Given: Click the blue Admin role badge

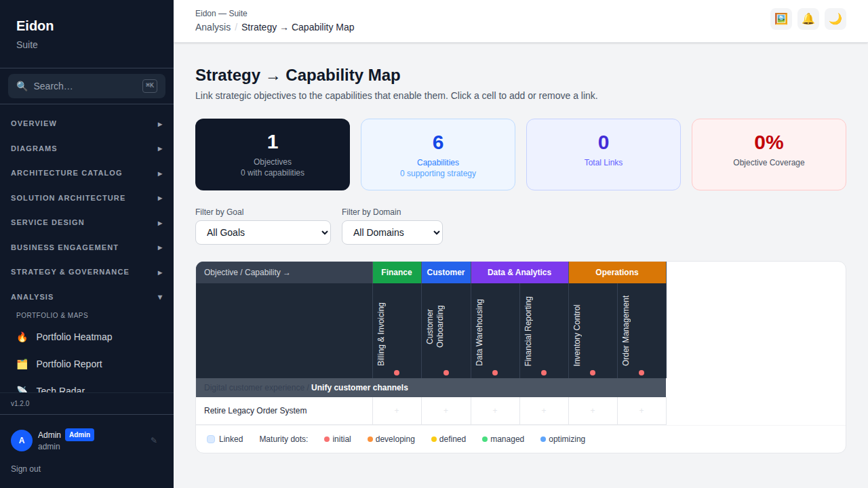Looking at the screenshot, I should pyautogui.click(x=79, y=435).
